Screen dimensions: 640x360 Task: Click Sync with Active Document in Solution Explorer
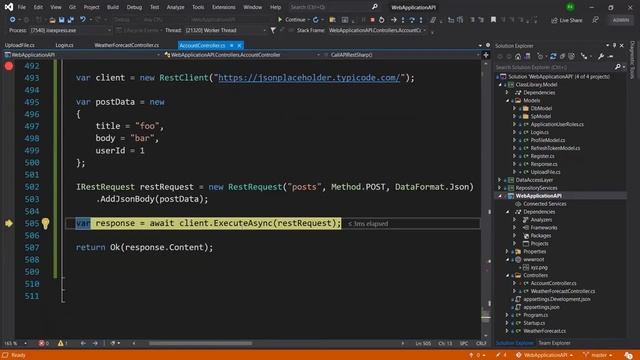pyautogui.click(x=553, y=56)
